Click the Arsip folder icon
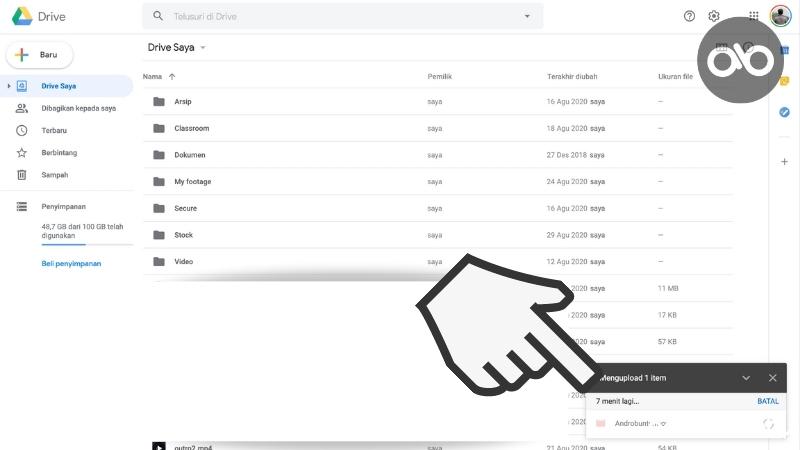Image resolution: width=800 pixels, height=450 pixels. pyautogui.click(x=159, y=102)
